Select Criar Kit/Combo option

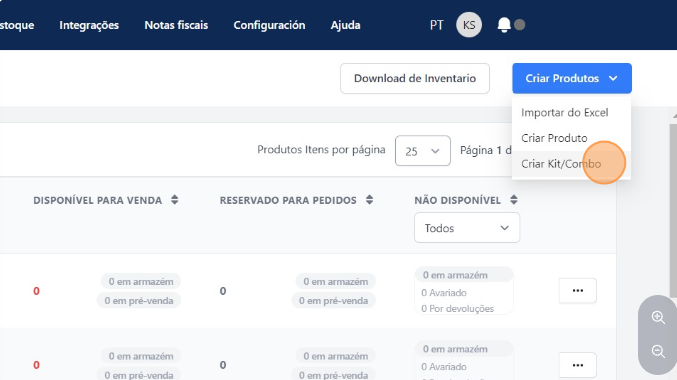(x=571, y=164)
